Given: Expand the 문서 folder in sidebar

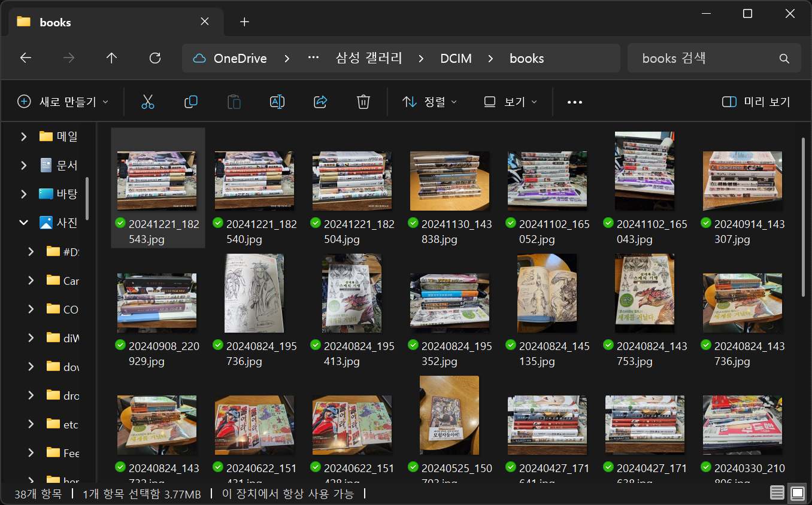Looking at the screenshot, I should [x=24, y=165].
